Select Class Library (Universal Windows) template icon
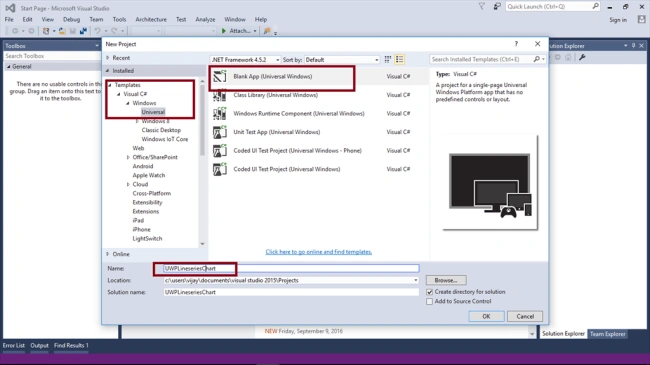The image size is (650, 365). pos(220,95)
